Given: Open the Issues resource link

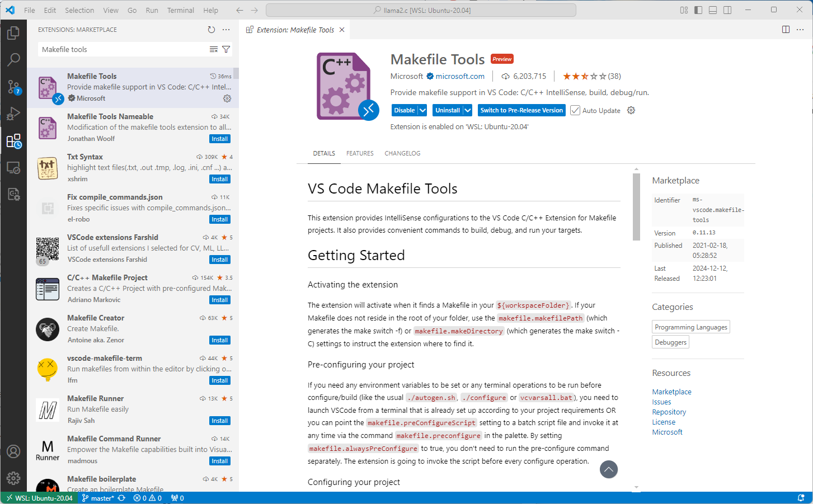Looking at the screenshot, I should (x=661, y=402).
